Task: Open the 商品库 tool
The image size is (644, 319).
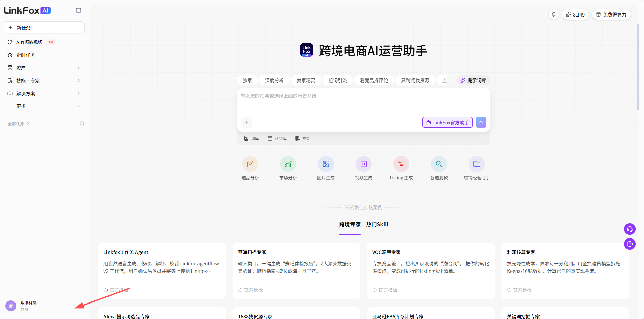Action: click(x=277, y=138)
